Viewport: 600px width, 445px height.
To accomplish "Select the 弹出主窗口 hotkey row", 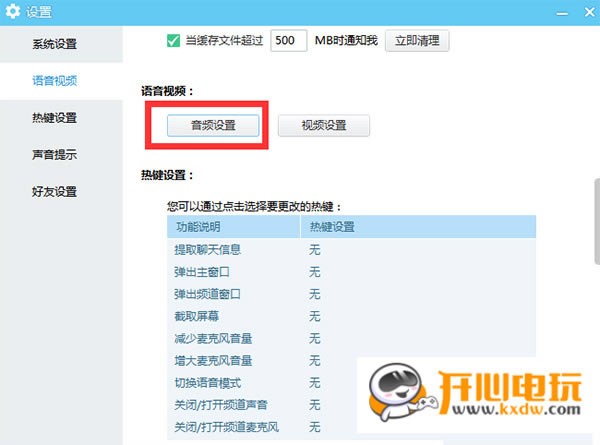I will click(351, 272).
